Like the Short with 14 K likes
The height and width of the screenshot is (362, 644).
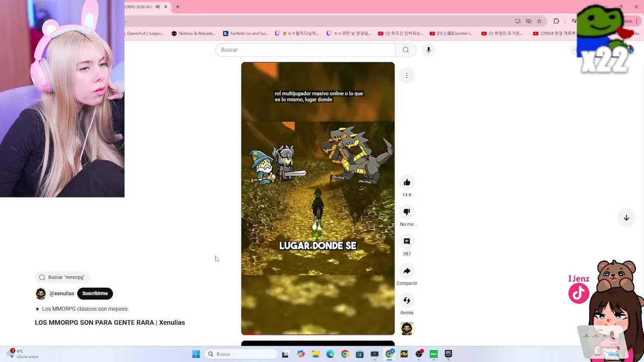click(407, 183)
